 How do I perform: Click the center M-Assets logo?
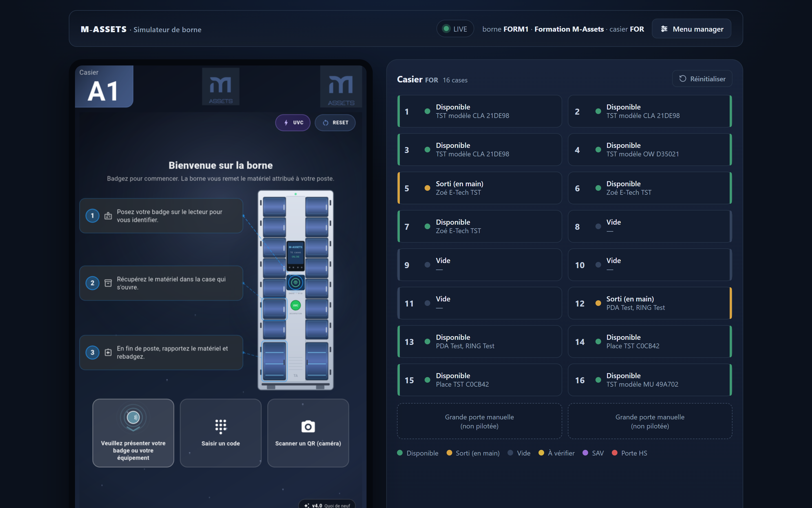pos(220,87)
